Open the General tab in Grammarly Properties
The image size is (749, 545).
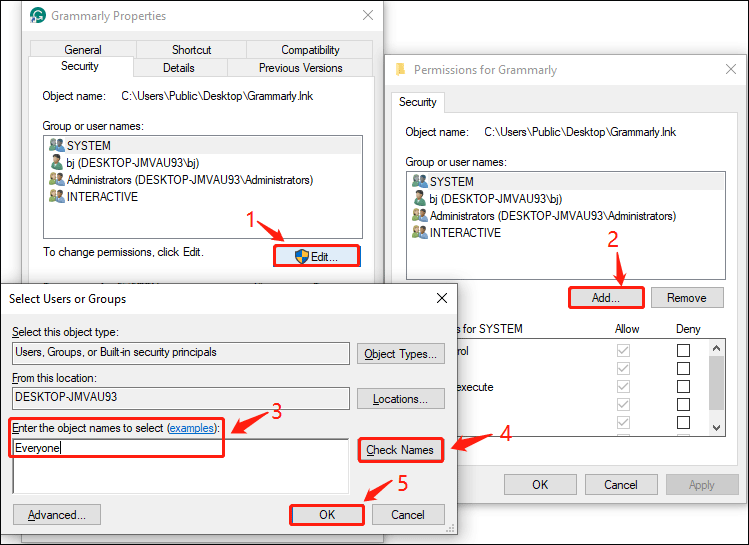[83, 50]
